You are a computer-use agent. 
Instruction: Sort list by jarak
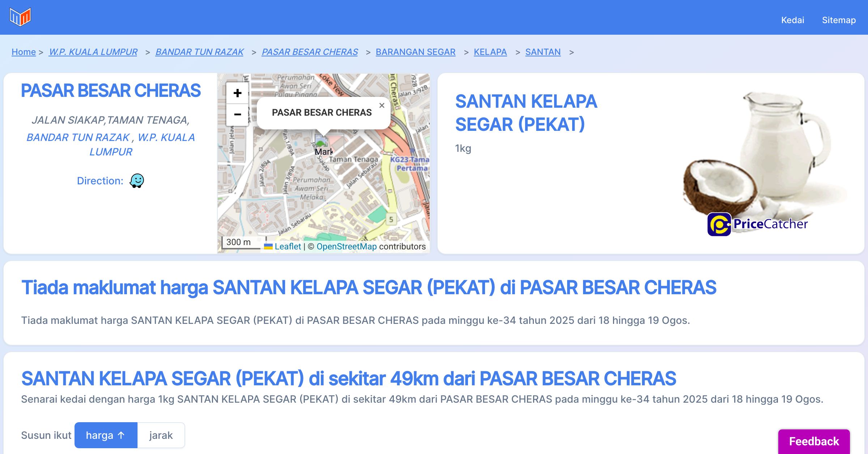(161, 435)
